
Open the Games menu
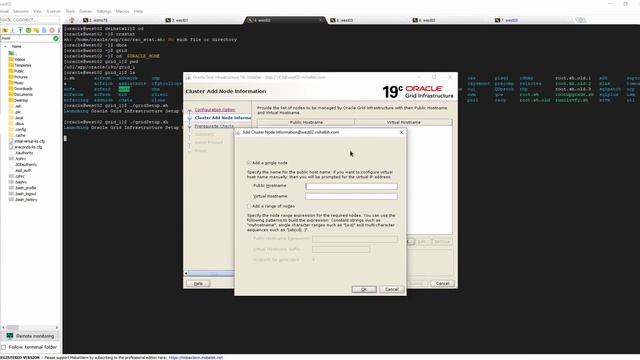pos(85,11)
